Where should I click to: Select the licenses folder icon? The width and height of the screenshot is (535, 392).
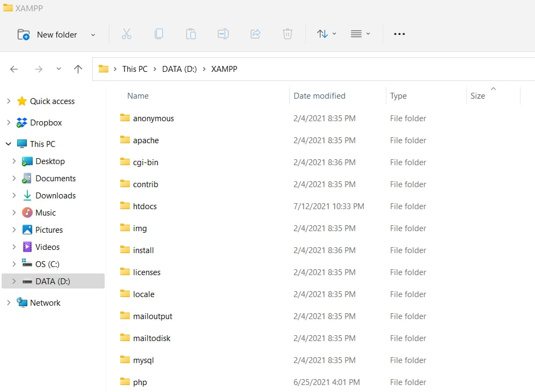(125, 272)
